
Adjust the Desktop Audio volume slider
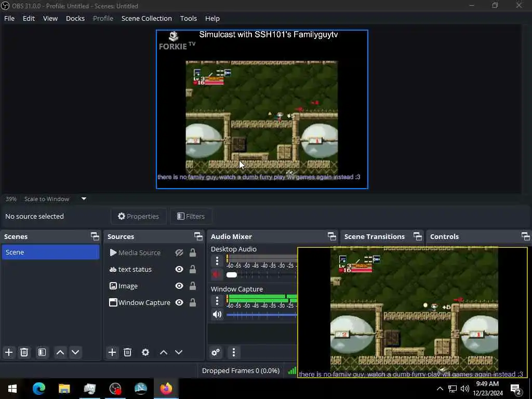tap(261, 275)
